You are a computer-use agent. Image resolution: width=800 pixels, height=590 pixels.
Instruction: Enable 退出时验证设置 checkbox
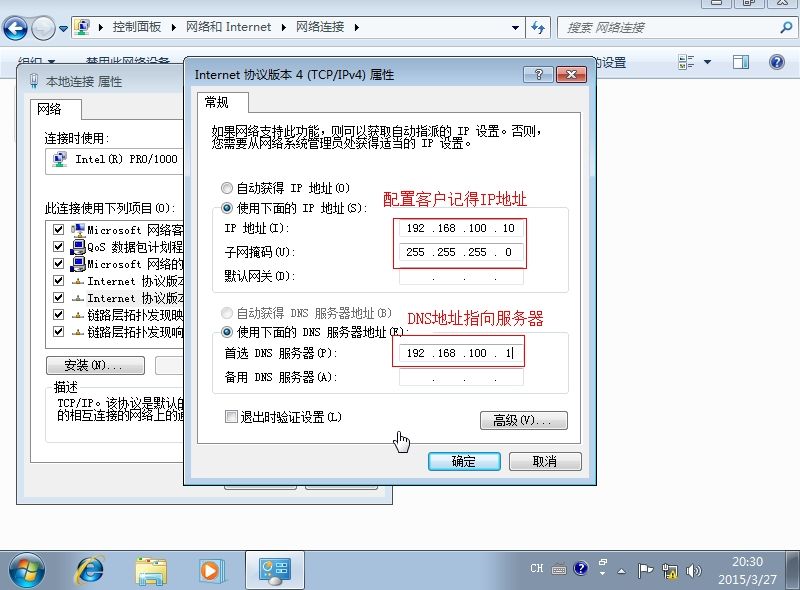click(232, 417)
